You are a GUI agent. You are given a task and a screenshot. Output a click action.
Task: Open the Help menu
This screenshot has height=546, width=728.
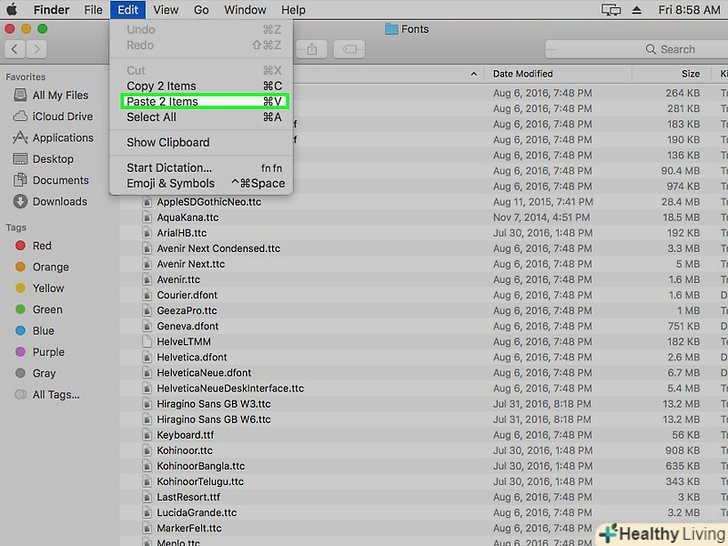[293, 10]
